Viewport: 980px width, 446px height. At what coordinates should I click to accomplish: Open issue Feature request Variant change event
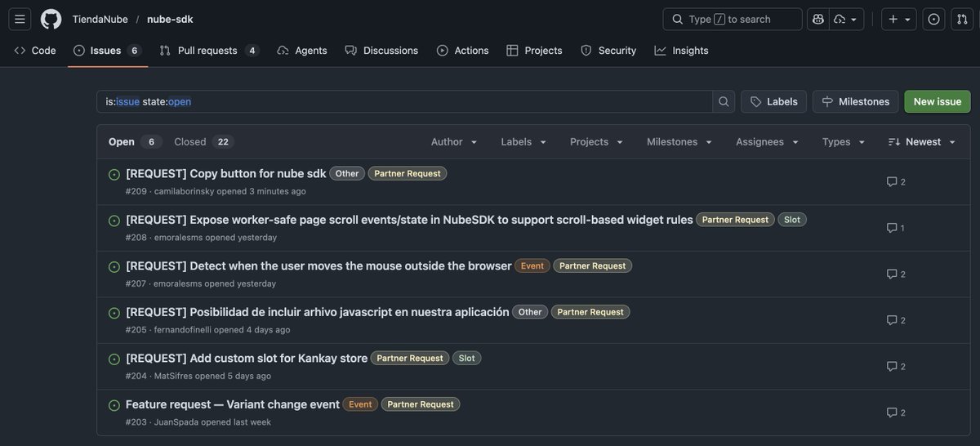[233, 404]
